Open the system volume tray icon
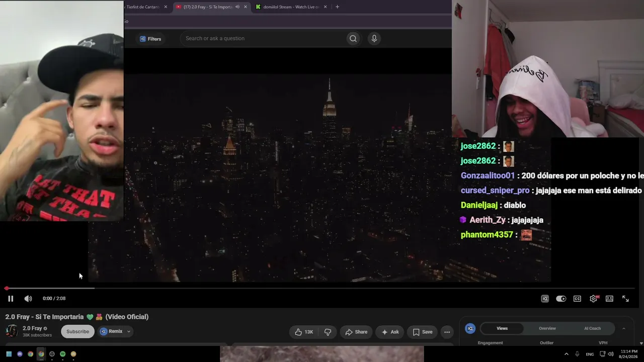This screenshot has width=644, height=362. (610, 354)
